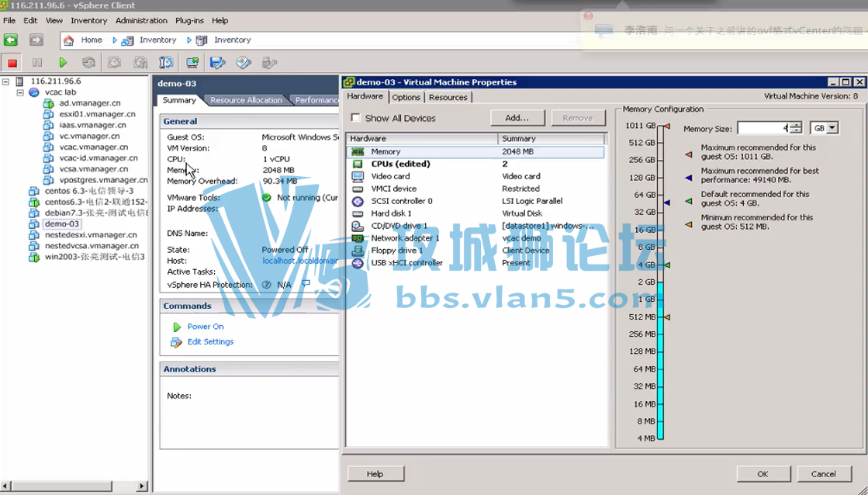Viewport: 868px width, 495px height.
Task: Click the yellow minimum marker at 512 MB
Action: coord(667,317)
